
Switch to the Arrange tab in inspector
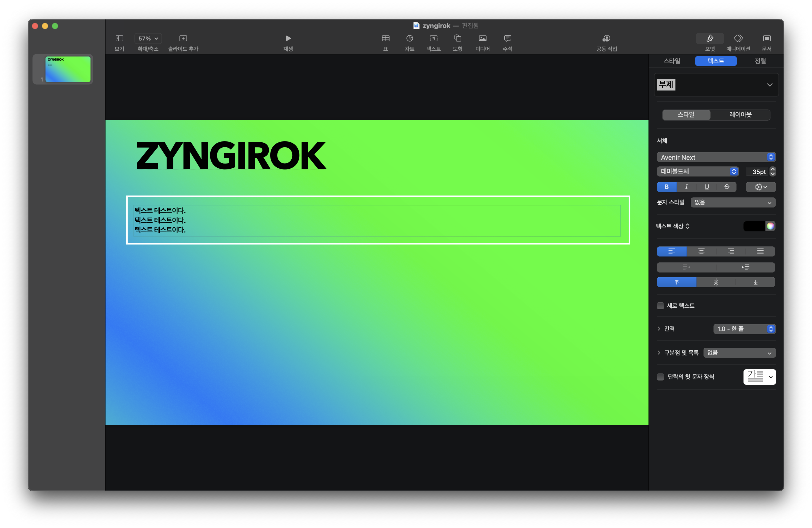(760, 61)
